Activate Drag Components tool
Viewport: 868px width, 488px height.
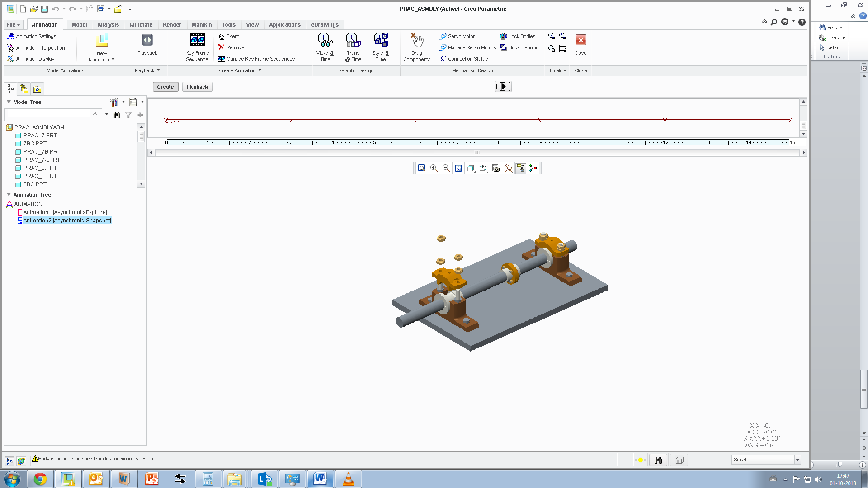pyautogui.click(x=417, y=47)
